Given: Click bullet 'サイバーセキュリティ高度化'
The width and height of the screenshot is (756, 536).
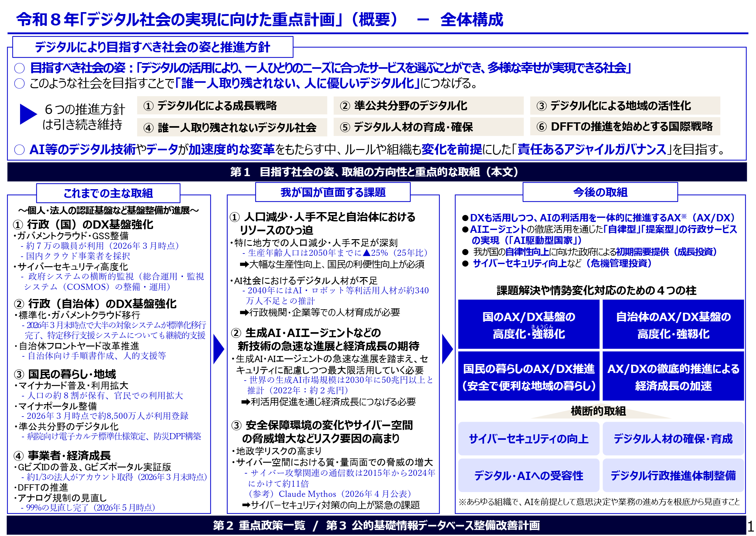Looking at the screenshot, I should [70, 267].
